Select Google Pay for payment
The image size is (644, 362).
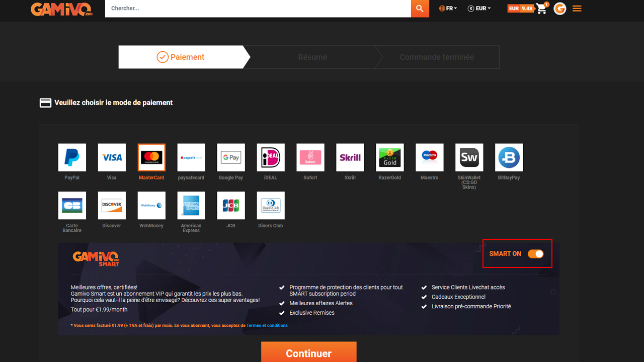click(x=230, y=157)
